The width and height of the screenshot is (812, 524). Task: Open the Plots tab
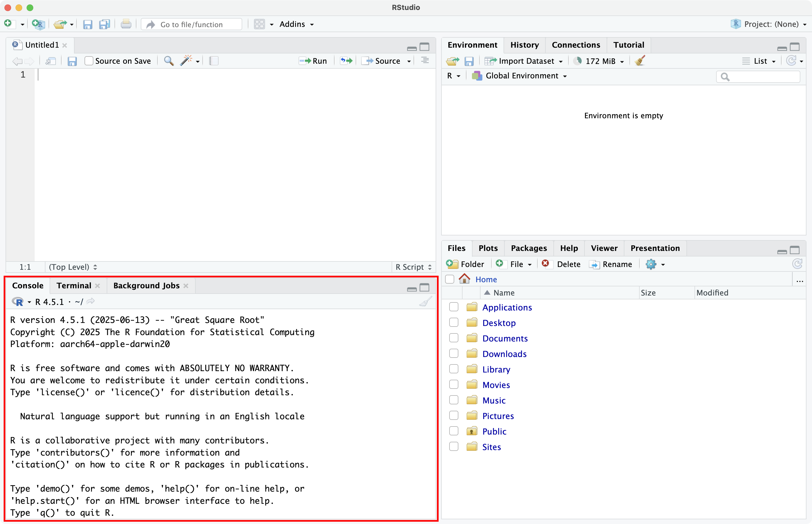coord(488,248)
